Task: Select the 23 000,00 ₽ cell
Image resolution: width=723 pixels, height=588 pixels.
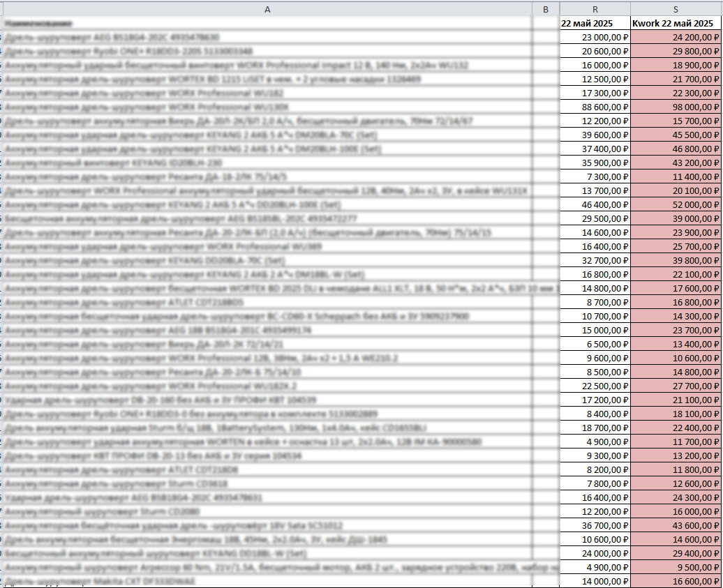Action: point(595,38)
